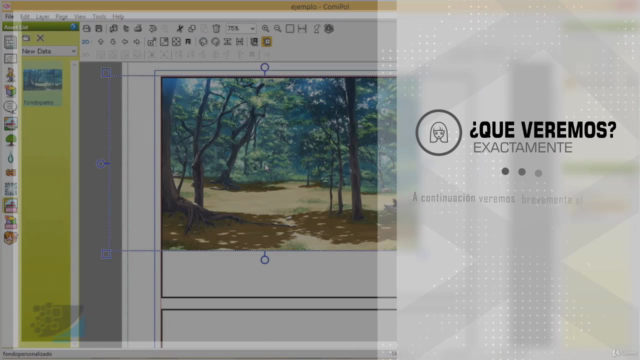This screenshot has width=640, height=360.
Task: Click the X delete icon in Asset List
Action: click(x=40, y=38)
